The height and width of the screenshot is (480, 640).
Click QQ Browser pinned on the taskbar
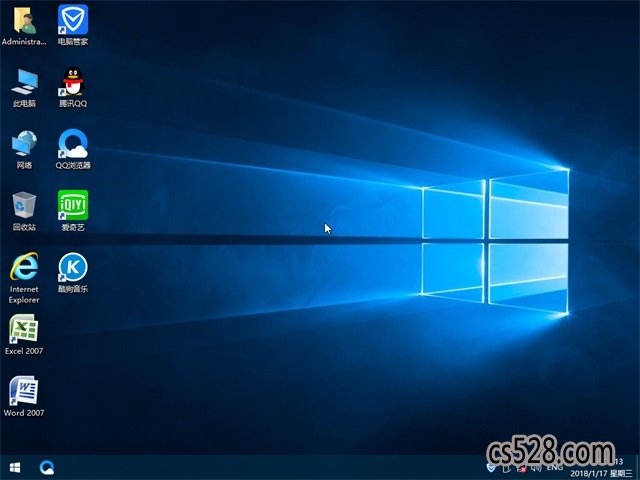point(47,467)
